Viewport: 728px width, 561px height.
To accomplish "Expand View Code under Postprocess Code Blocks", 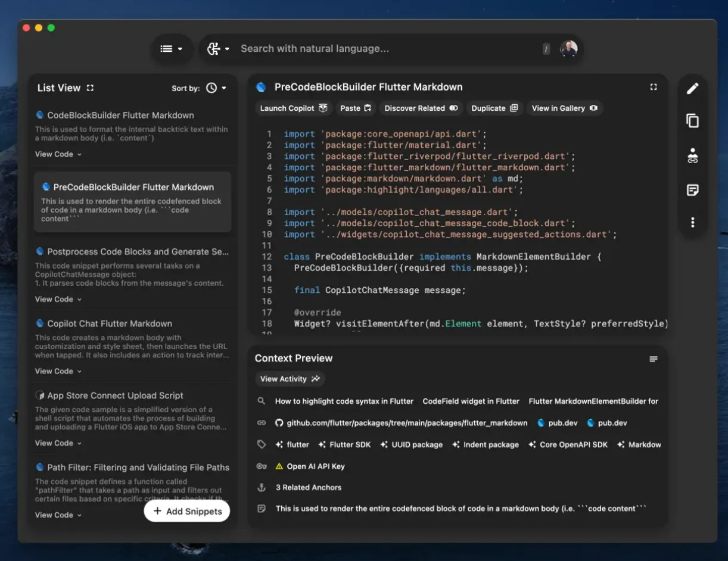I will [58, 300].
